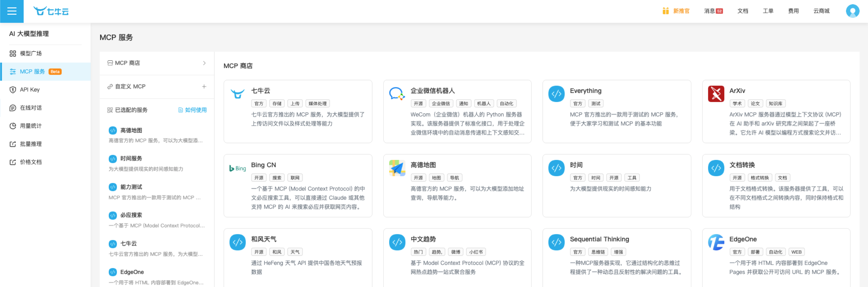Image resolution: width=868 pixels, height=287 pixels.
Task: Click the 如何使用 help link
Action: [x=192, y=110]
